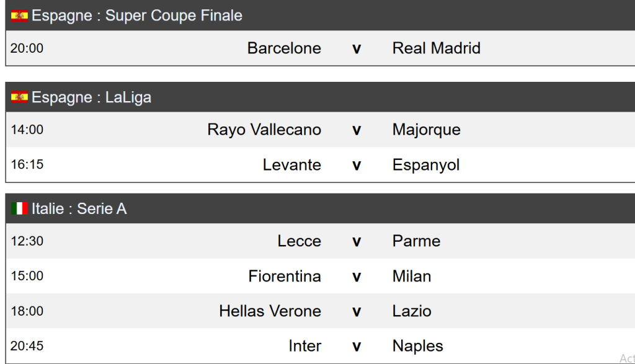The width and height of the screenshot is (635, 364).
Task: Click the 'v' between Inter and Naples
Action: [x=357, y=346]
